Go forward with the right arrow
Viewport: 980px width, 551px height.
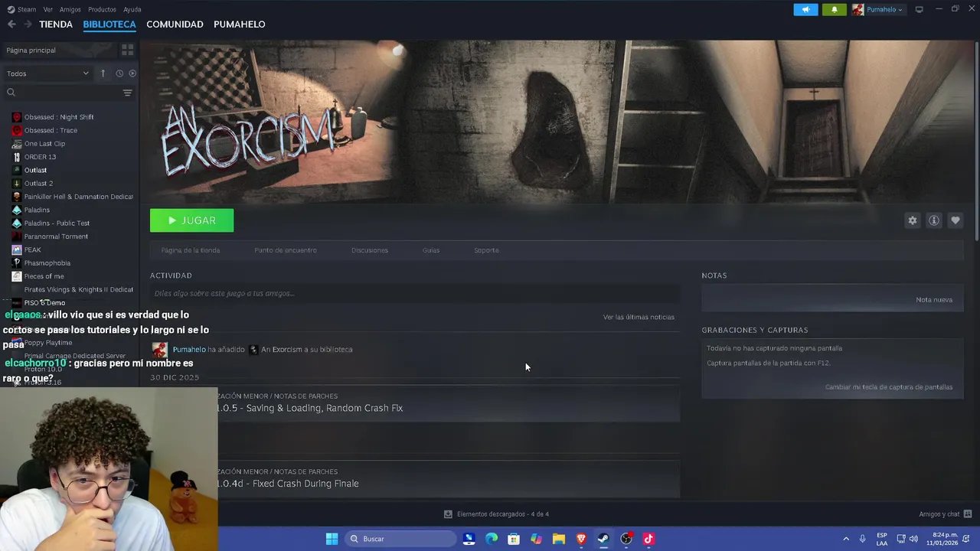pos(28,24)
